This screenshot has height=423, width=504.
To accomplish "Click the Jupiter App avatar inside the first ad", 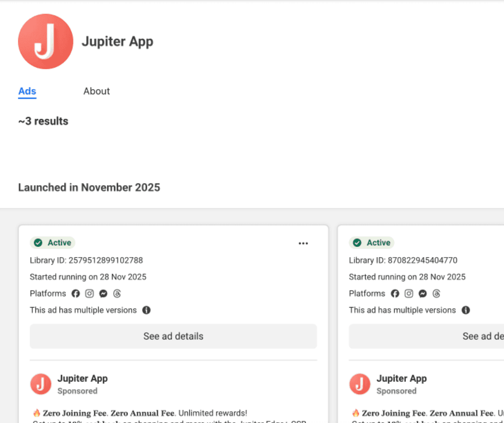I will pyautogui.click(x=41, y=384).
